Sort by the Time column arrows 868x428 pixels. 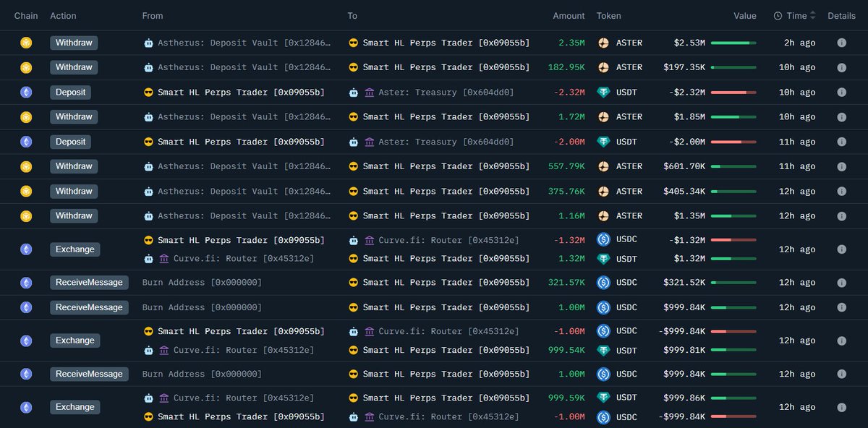[812, 15]
